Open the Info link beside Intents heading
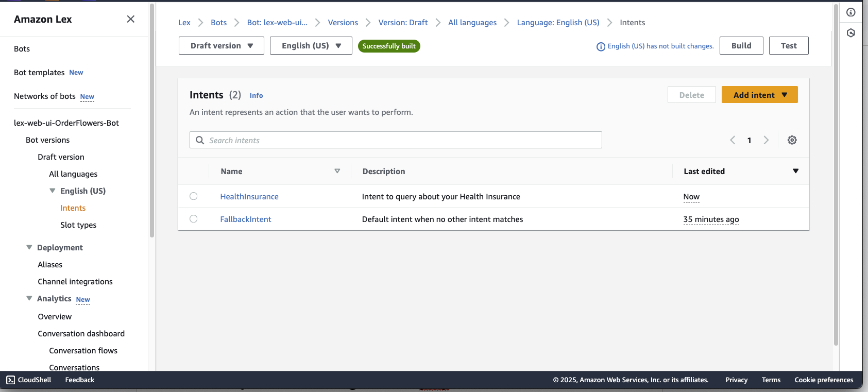The height and width of the screenshot is (392, 868). click(x=256, y=96)
